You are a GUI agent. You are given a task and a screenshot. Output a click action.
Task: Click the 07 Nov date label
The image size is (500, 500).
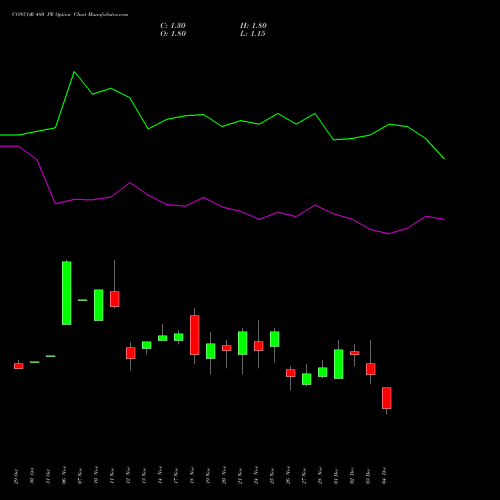80,475
